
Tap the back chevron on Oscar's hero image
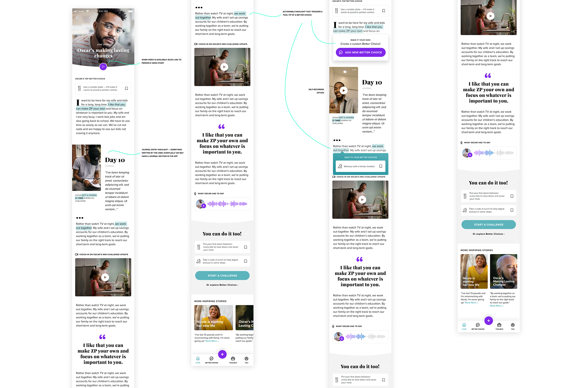coord(77,18)
